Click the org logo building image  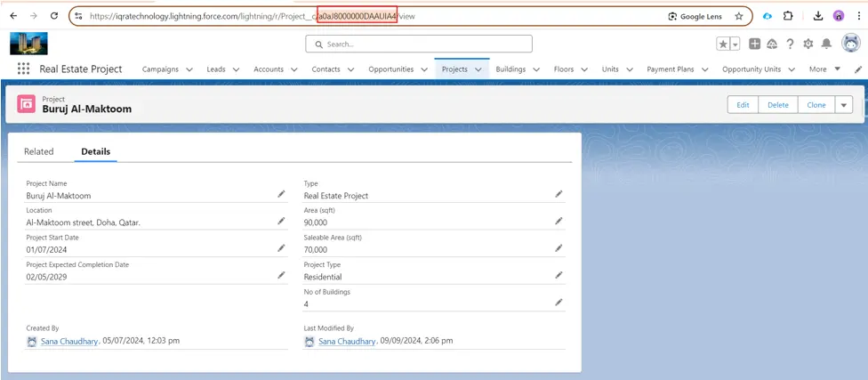point(28,44)
